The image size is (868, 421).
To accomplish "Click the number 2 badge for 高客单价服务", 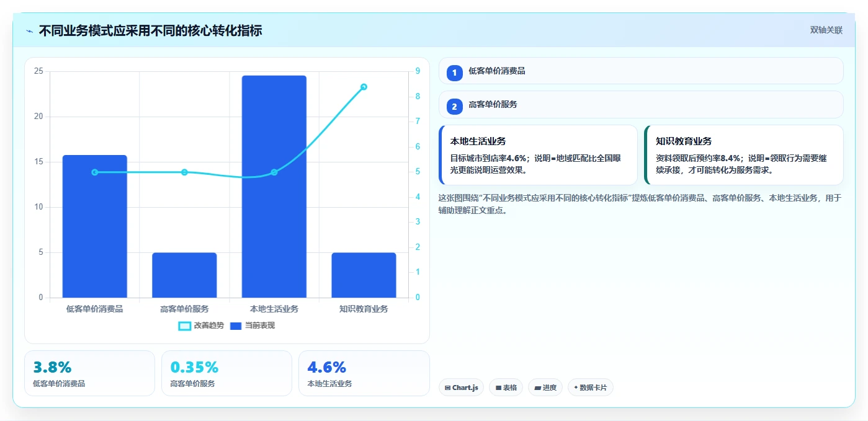I will (454, 106).
